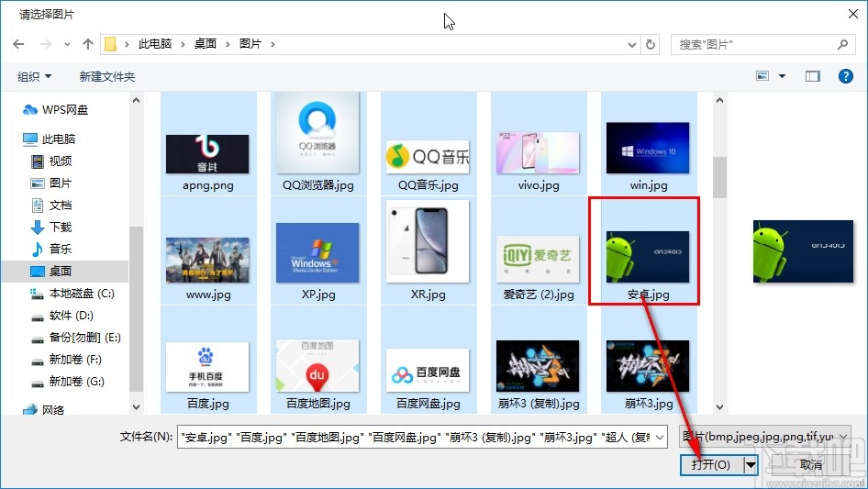Expand the chevron after 图片 in the path
This screenshot has width=868, height=489.
[273, 44]
